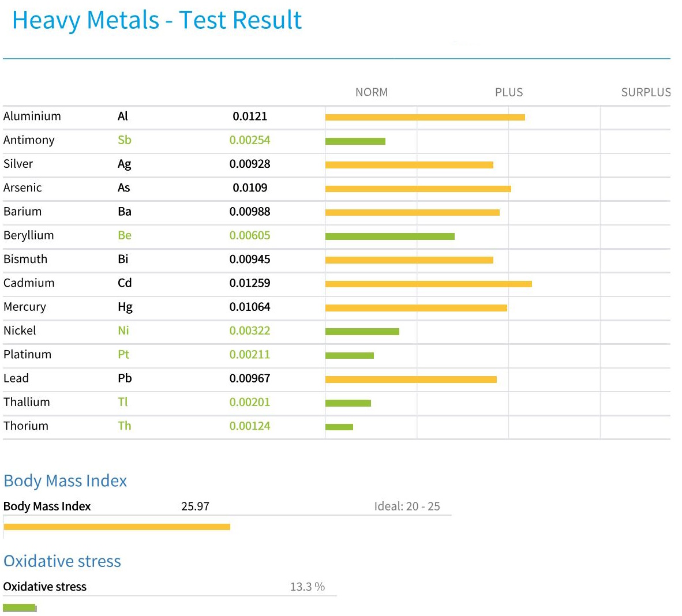The width and height of the screenshot is (682, 616).
Task: Click the green Antimony level bar
Action: (355, 141)
